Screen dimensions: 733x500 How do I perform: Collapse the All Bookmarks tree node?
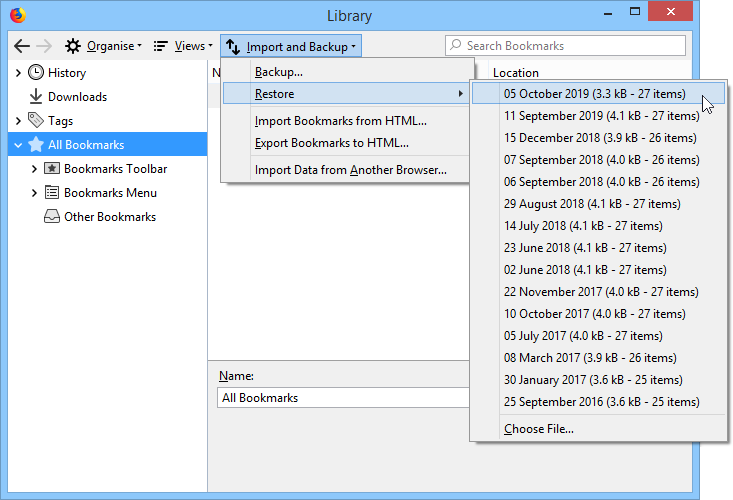[x=18, y=145]
